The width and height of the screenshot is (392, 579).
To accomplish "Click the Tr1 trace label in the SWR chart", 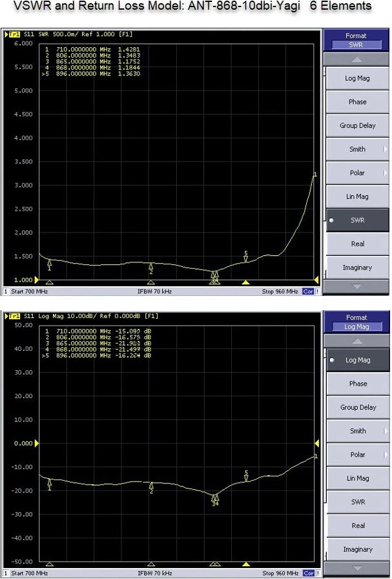I will [13, 34].
